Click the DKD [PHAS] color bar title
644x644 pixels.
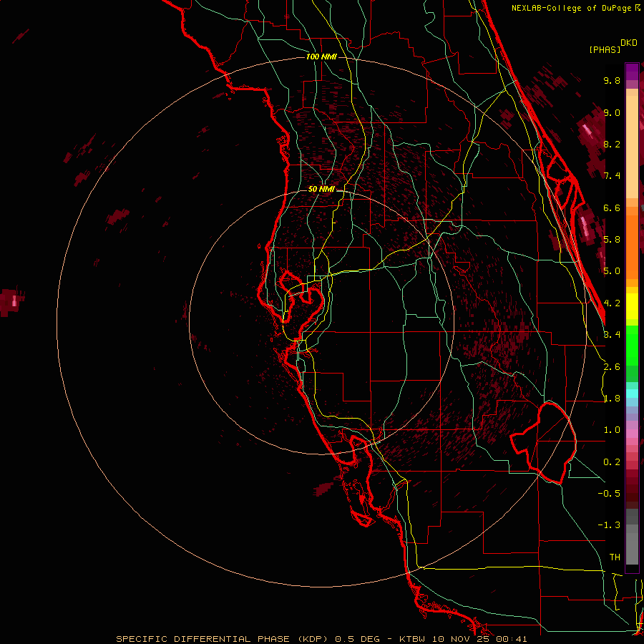coord(613,46)
